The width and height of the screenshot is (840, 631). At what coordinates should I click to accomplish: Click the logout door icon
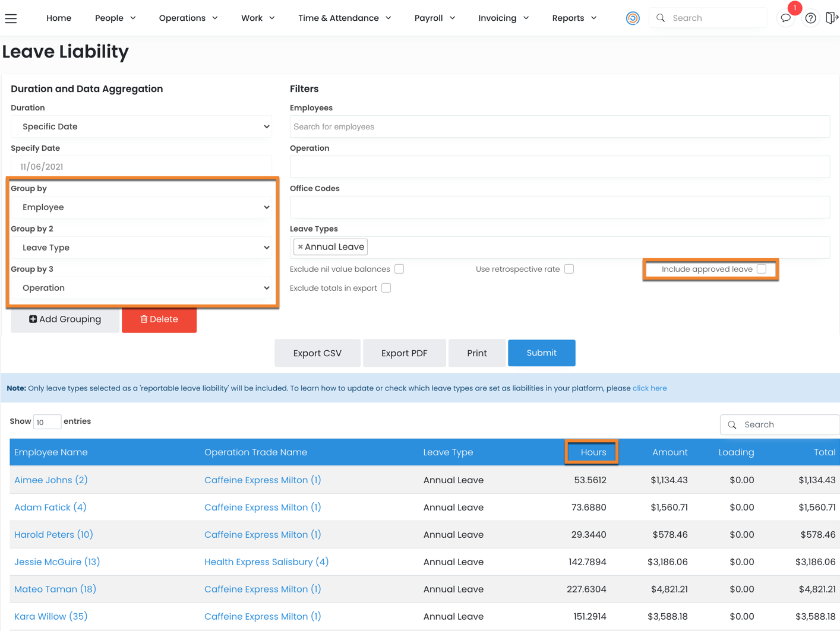(832, 18)
